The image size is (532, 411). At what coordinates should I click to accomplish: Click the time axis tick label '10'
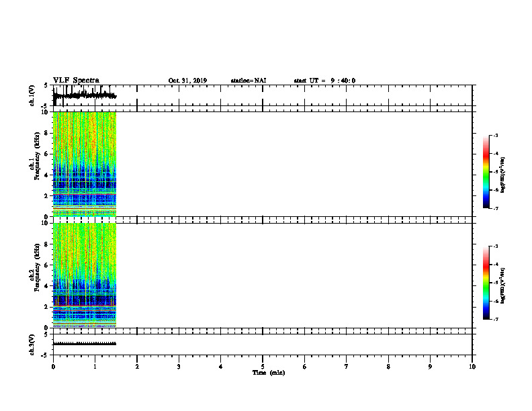pos(472,367)
